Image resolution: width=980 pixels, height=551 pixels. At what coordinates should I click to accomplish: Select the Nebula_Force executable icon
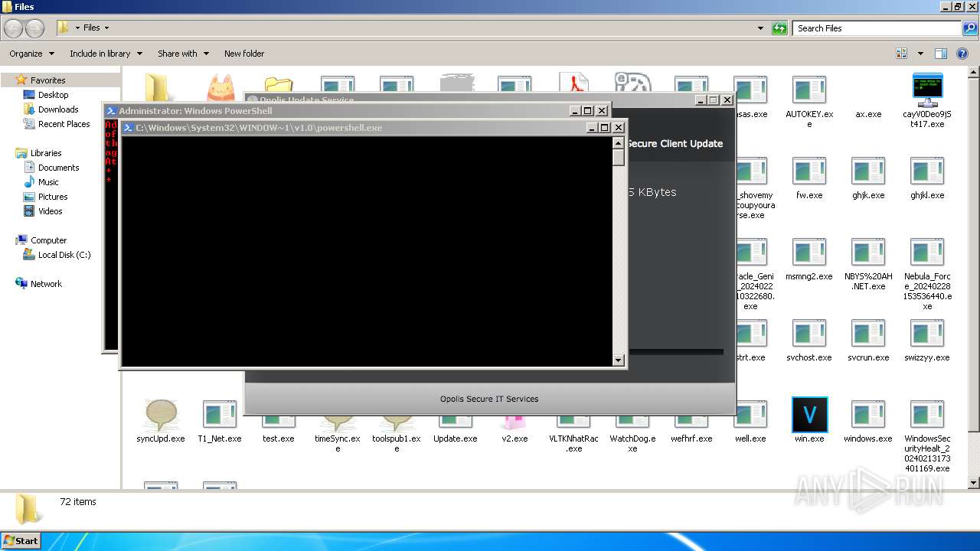[927, 253]
